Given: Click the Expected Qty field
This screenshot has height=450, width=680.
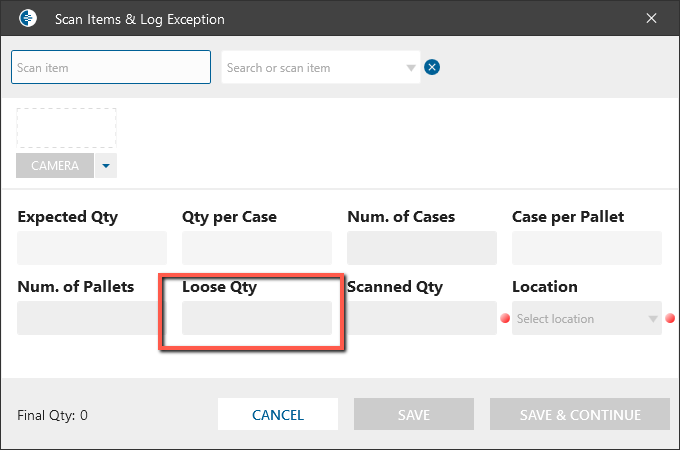Looking at the screenshot, I should point(92,248).
